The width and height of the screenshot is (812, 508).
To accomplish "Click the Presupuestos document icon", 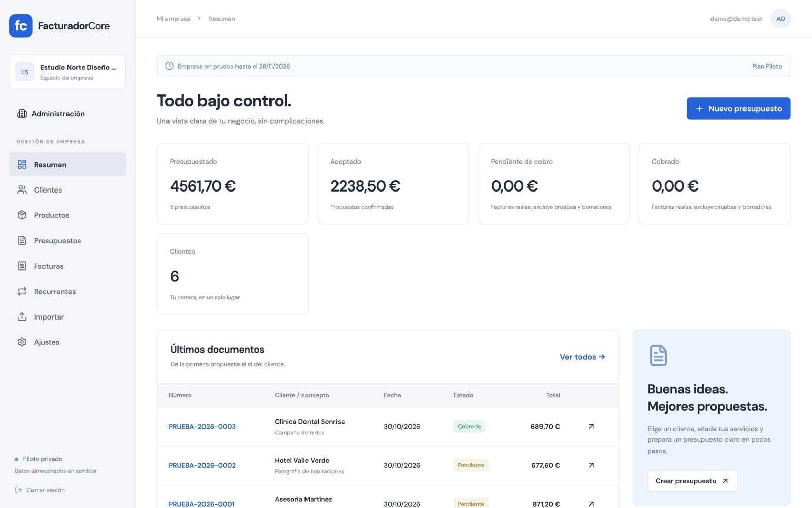I will point(22,241).
